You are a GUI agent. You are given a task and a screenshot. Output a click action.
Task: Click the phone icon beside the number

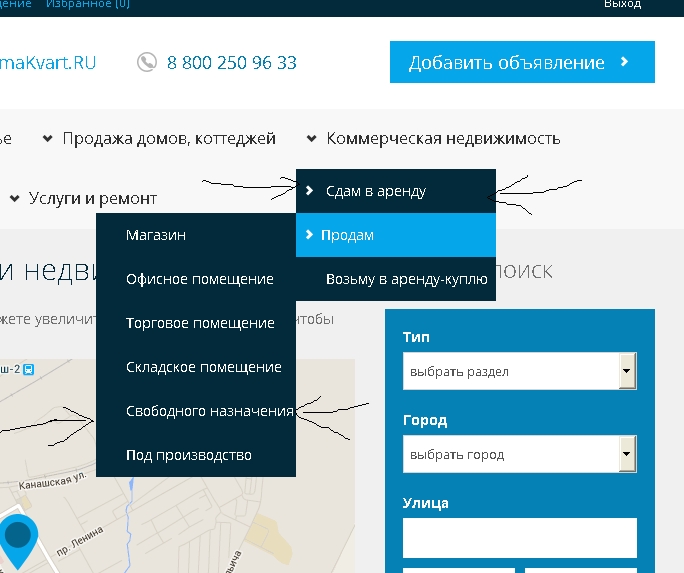click(x=147, y=62)
